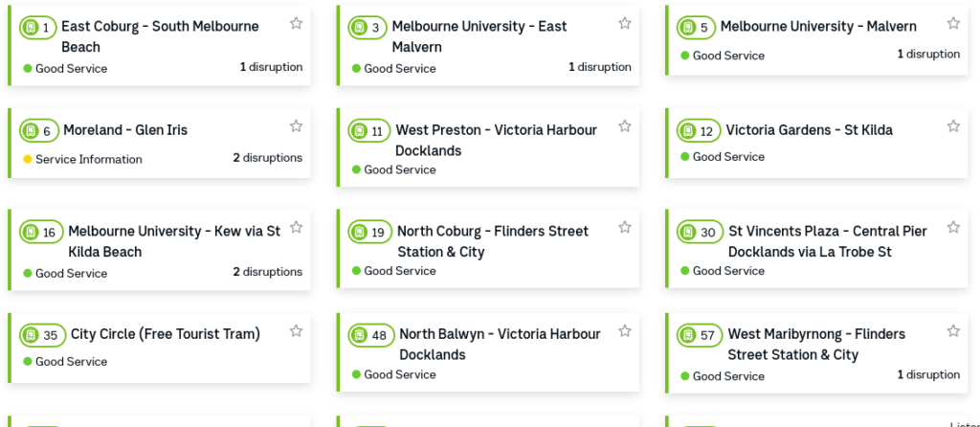
Task: View 2 disruptions on route 16 Kew
Action: pos(268,271)
